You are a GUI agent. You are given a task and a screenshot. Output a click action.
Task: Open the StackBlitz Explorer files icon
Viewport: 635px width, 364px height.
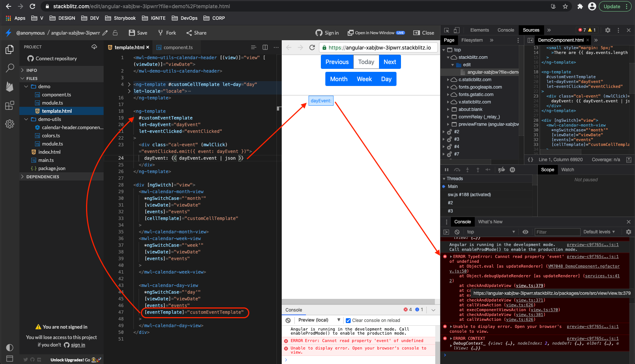[x=10, y=50]
